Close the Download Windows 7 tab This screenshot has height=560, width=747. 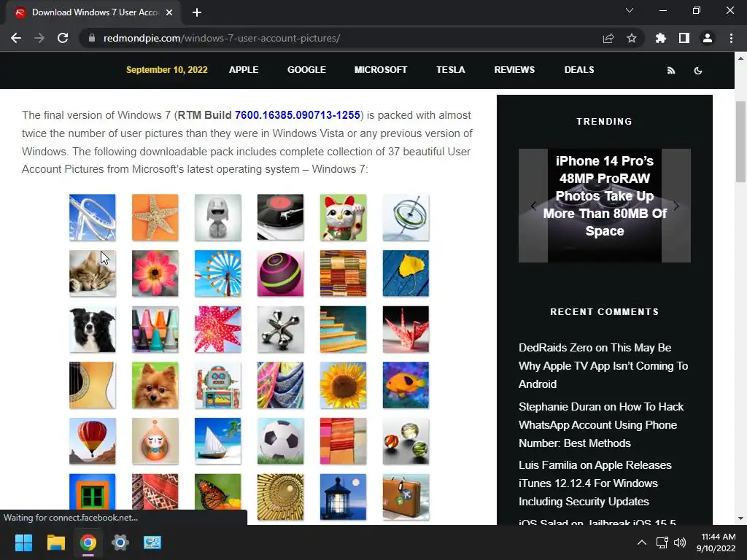[169, 12]
